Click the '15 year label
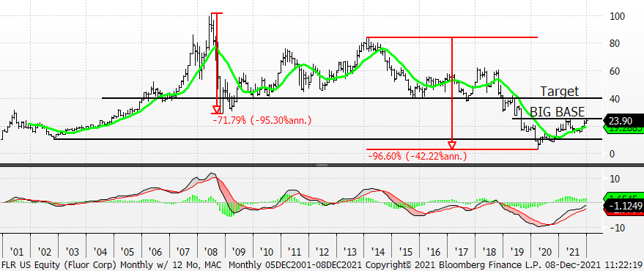 click(405, 251)
